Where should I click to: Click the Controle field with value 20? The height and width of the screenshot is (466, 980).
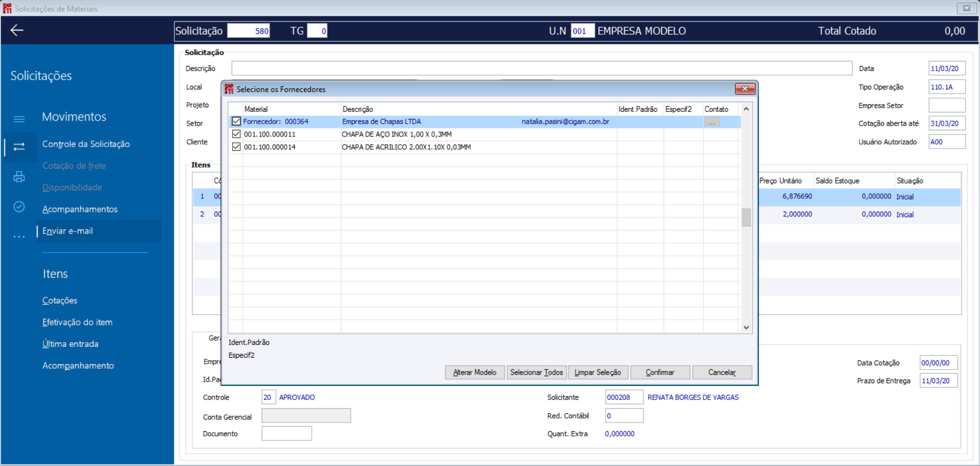coord(269,397)
